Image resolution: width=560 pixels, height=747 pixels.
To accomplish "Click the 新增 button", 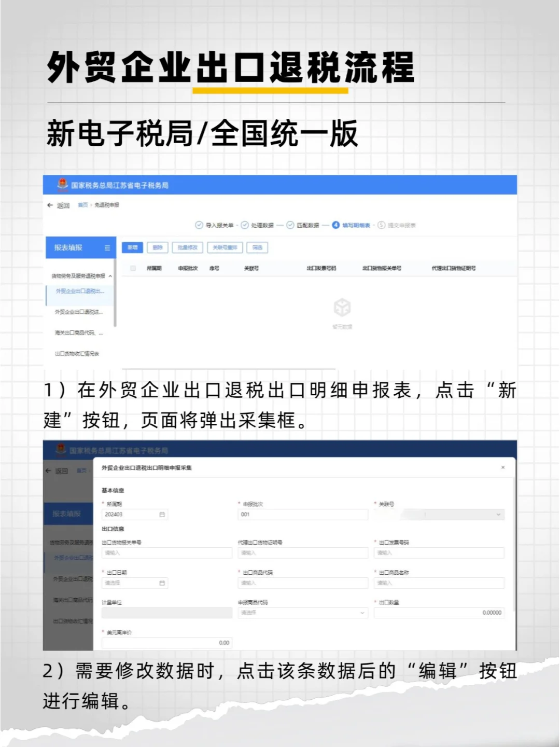I will (x=133, y=247).
